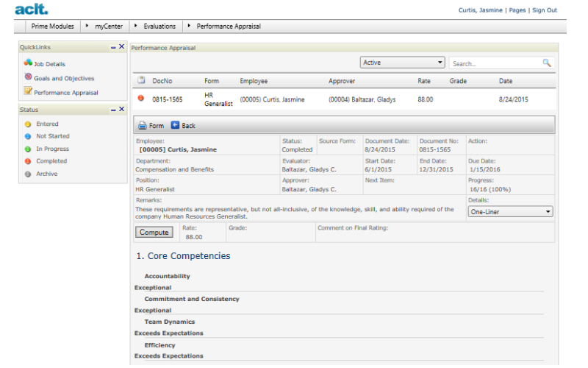The height and width of the screenshot is (368, 588).
Task: Filter by the Entered status label
Action: (x=47, y=124)
